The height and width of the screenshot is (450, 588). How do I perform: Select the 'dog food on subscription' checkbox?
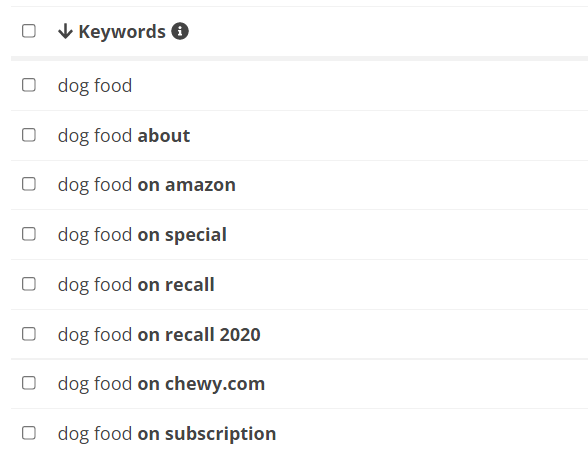(x=29, y=433)
